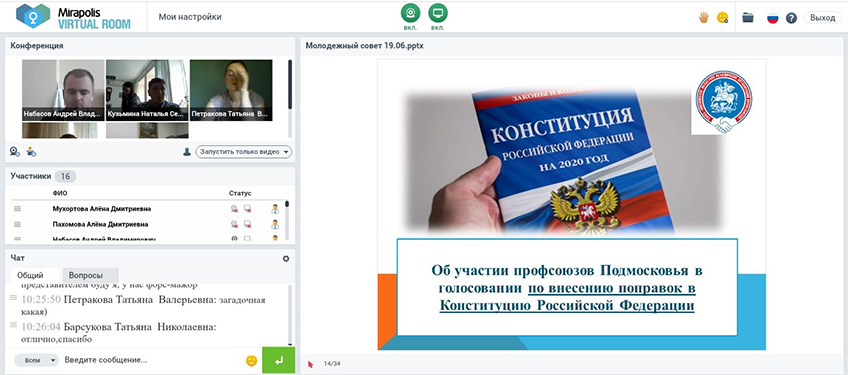Open the chat settings gear icon
The width and height of the screenshot is (848, 375).
click(286, 259)
